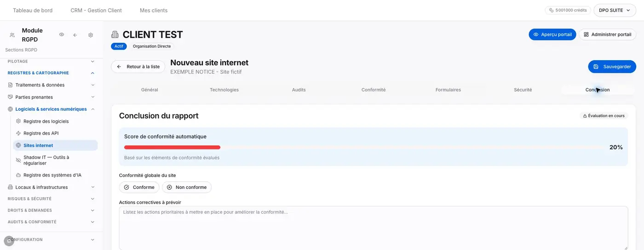This screenshot has width=644, height=250.
Task: Click the Parties prenantes handshake icon
Action: [x=11, y=97]
